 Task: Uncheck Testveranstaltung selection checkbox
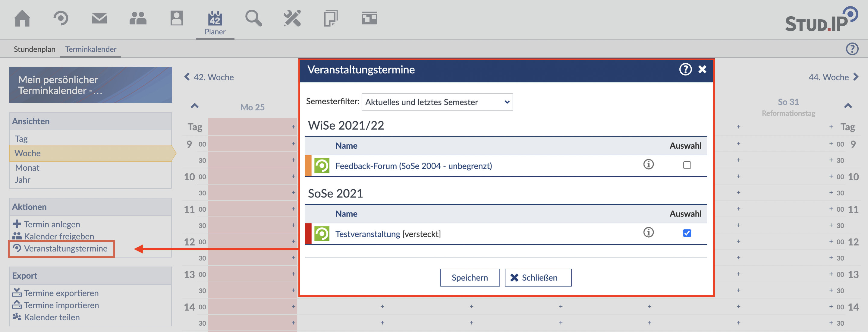tap(687, 233)
